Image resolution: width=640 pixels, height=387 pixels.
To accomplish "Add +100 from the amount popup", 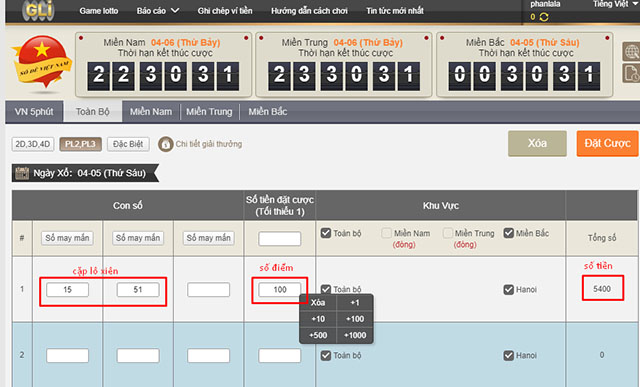I will tap(355, 319).
